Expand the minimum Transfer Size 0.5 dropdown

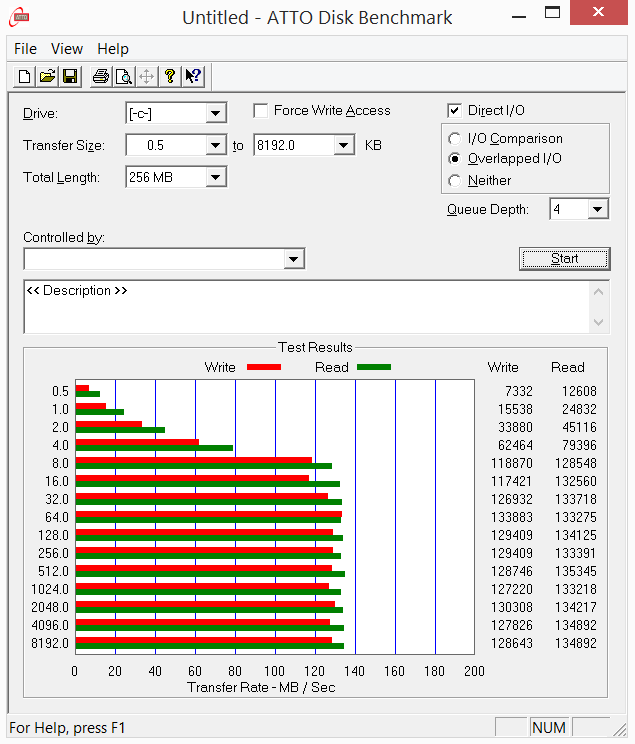click(215, 145)
